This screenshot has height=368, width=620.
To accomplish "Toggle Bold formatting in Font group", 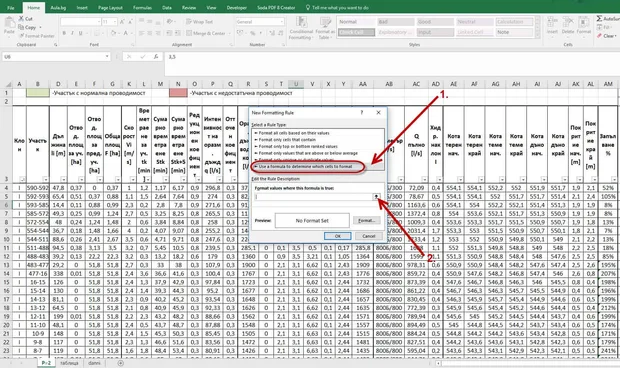I will [64, 33].
